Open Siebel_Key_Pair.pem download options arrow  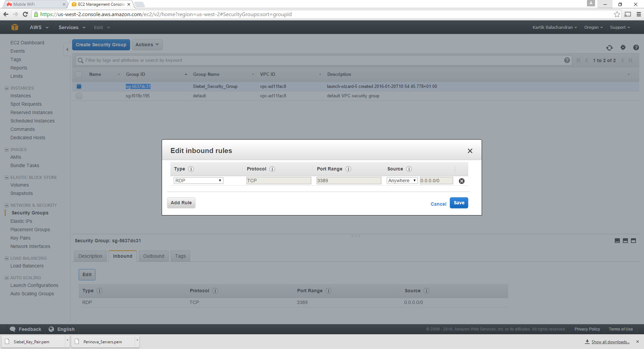pos(67,341)
